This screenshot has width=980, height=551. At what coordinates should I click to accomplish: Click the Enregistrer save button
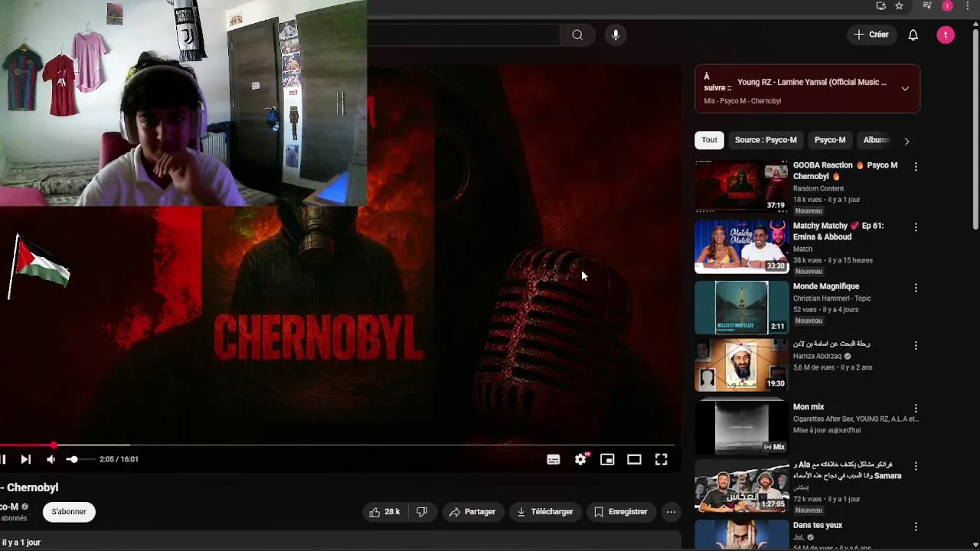(x=621, y=512)
